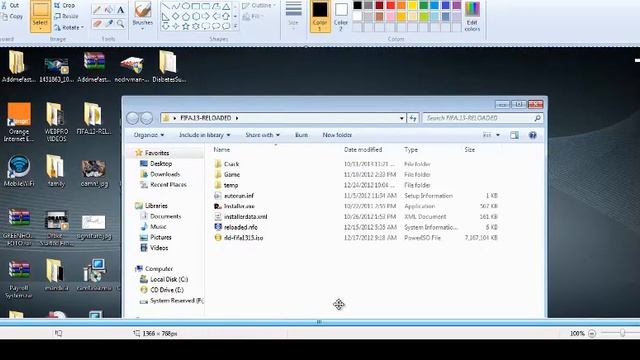Choose the Fill with color bucket tool
The image size is (640, 360).
(109, 10)
